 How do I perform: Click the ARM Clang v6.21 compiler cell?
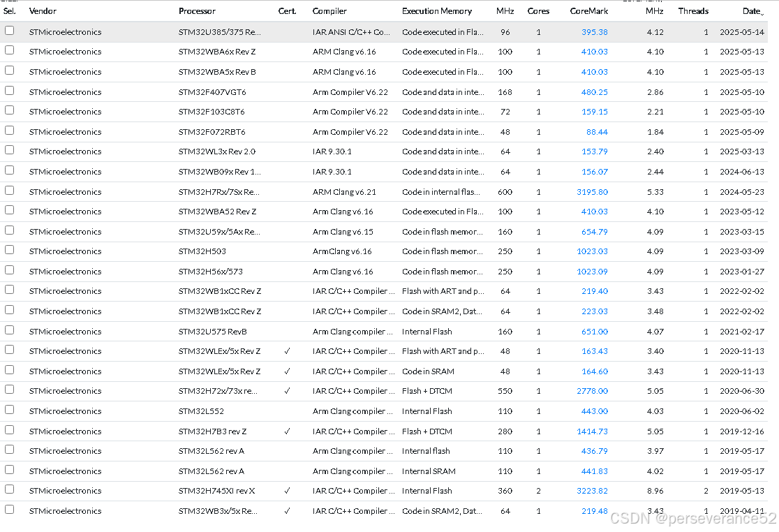344,192
